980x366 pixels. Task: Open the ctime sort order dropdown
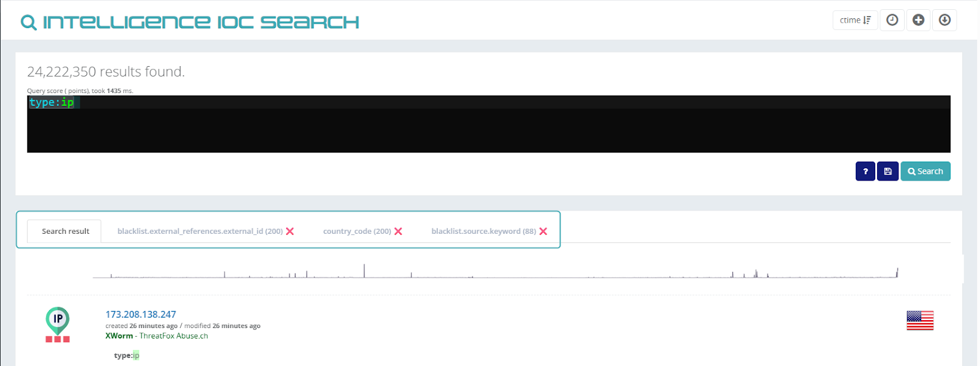[x=855, y=20]
